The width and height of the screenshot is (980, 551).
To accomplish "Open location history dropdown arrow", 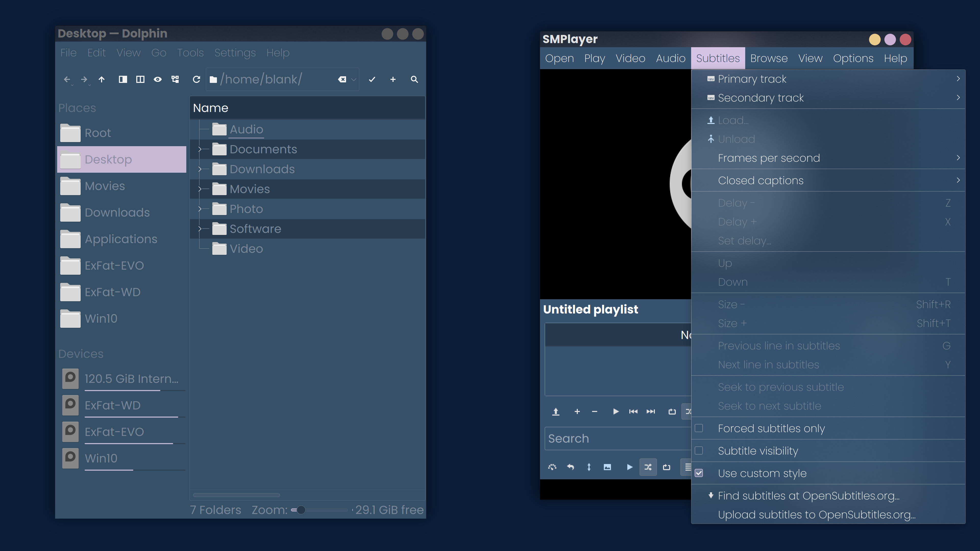I will coord(354,80).
